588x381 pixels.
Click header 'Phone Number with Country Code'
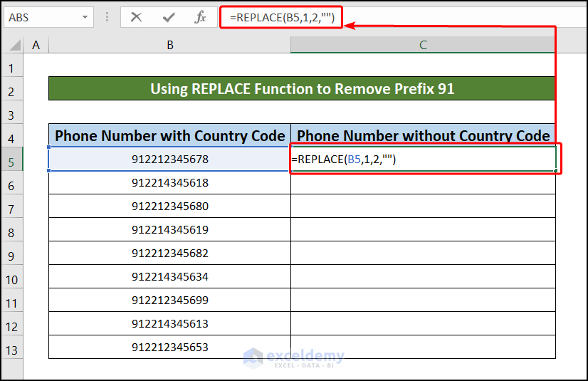(x=170, y=135)
